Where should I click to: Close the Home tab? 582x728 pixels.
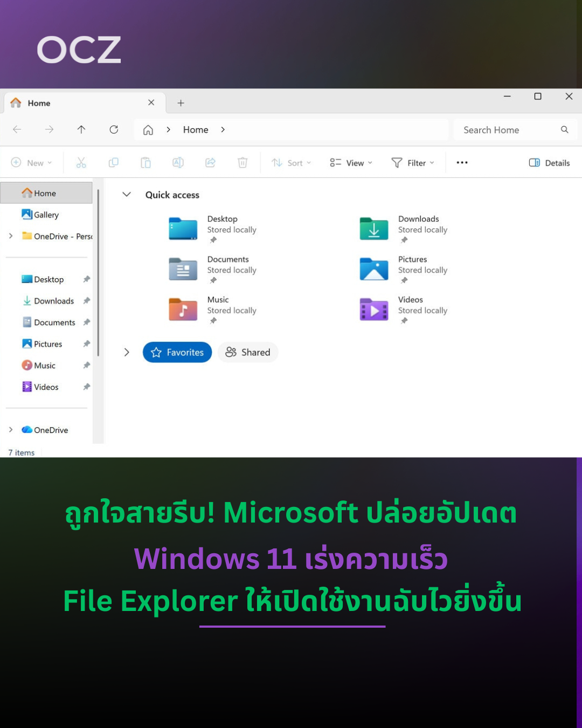click(x=151, y=102)
